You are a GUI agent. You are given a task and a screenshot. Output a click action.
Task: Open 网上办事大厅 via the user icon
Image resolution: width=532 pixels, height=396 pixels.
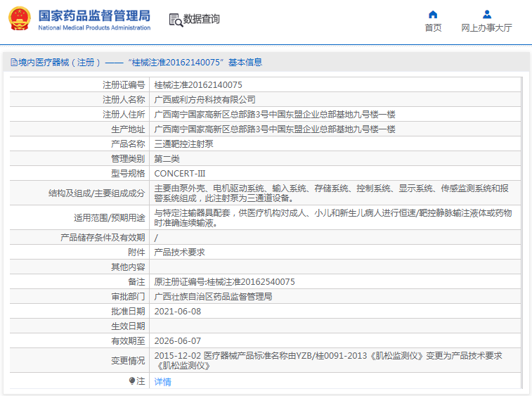pos(487,14)
